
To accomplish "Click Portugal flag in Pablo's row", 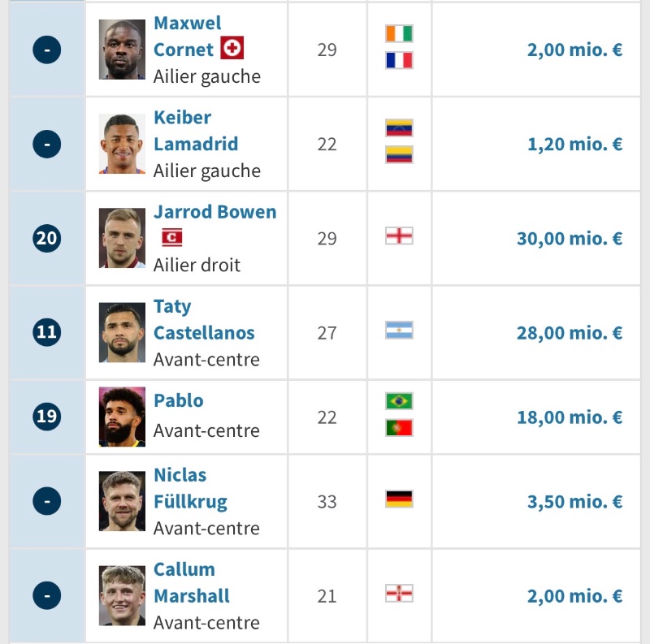I will (x=399, y=428).
